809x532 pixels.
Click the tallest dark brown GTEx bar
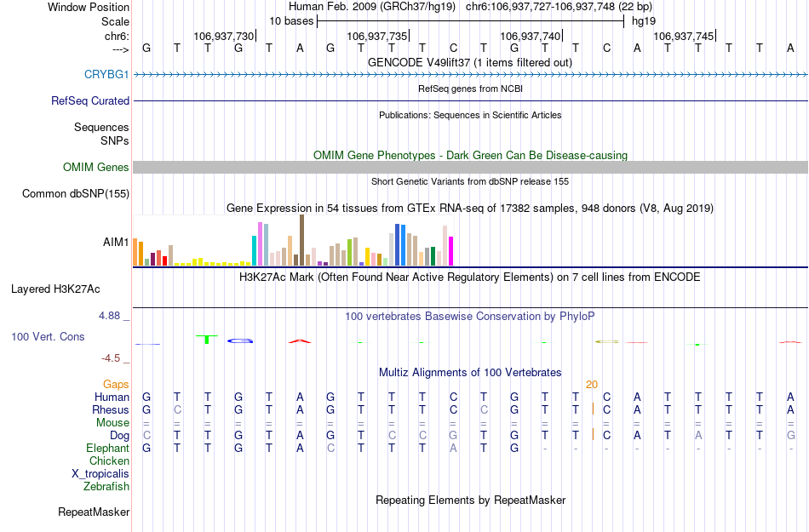(x=301, y=240)
